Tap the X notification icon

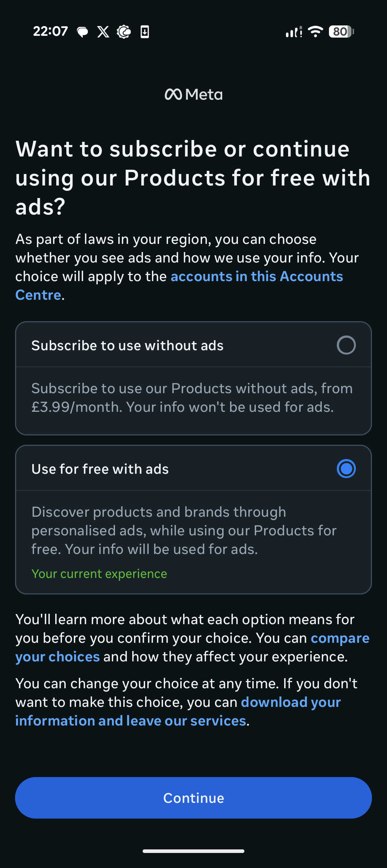point(103,32)
